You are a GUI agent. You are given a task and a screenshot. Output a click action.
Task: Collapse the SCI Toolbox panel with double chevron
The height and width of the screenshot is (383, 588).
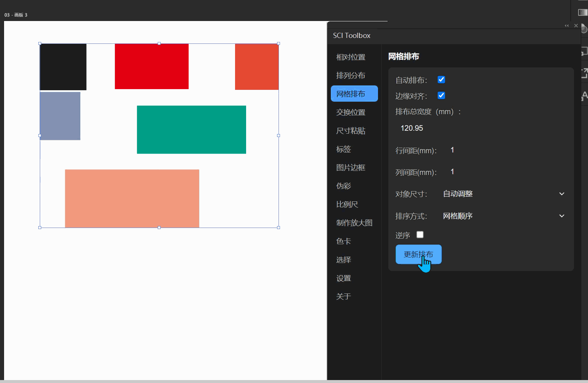[x=567, y=26]
